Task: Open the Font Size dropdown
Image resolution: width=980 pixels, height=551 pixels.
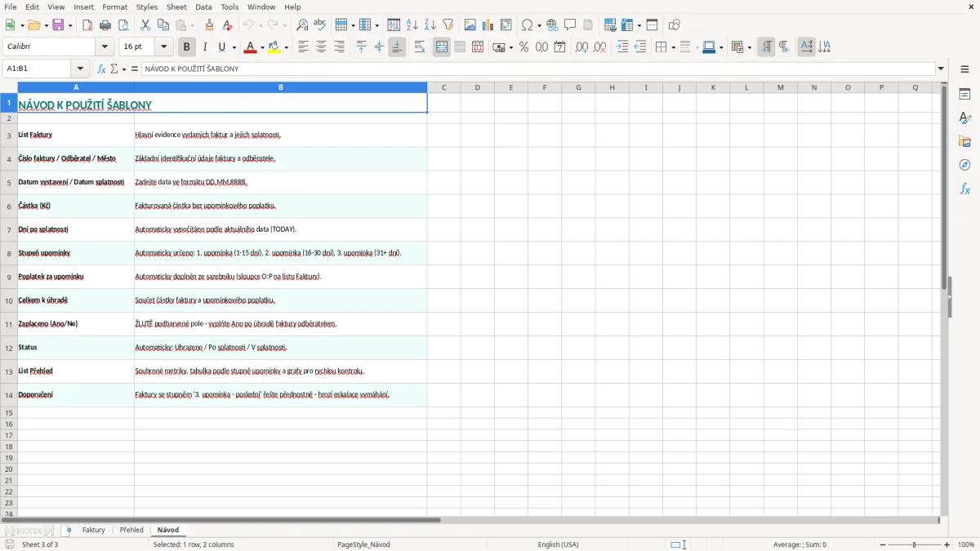Action: pyautogui.click(x=164, y=47)
